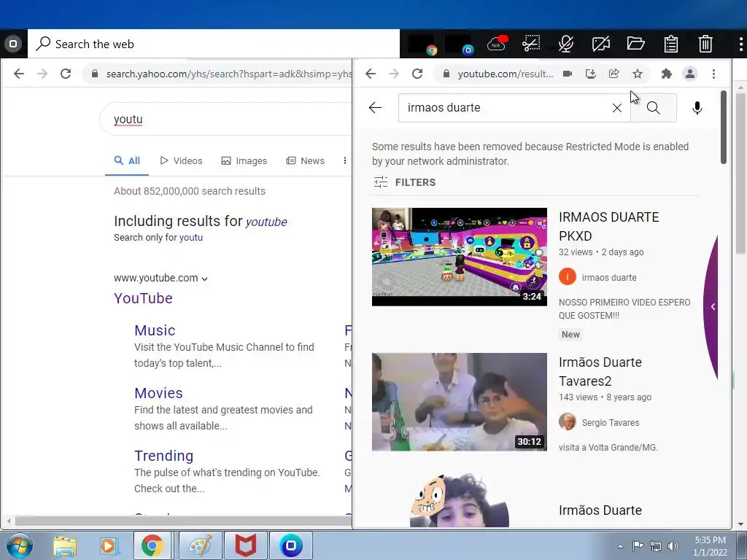
Task: Click the trash can icon in top toolbar
Action: click(705, 44)
